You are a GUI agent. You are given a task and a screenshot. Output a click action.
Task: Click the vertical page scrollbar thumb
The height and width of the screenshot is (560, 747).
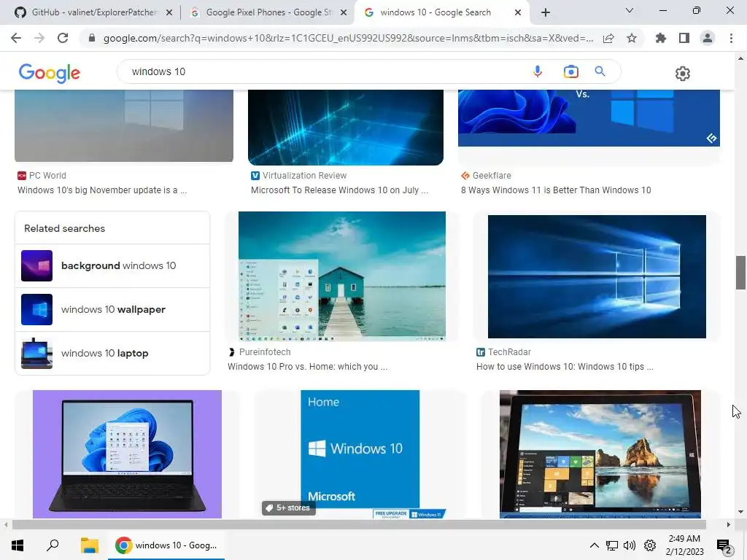click(x=740, y=273)
